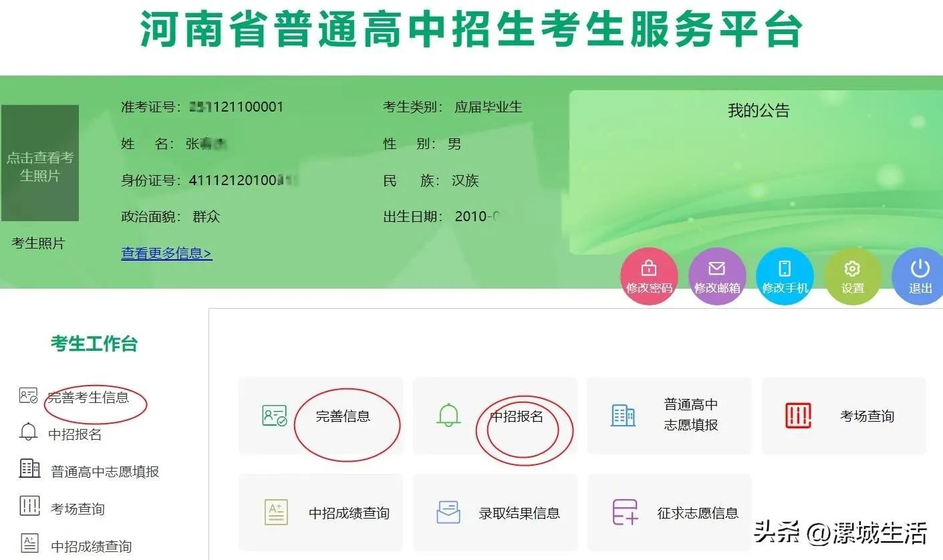The height and width of the screenshot is (560, 943).
Task: Open 中招成绩查询 in the left sidebar
Action: (91, 546)
